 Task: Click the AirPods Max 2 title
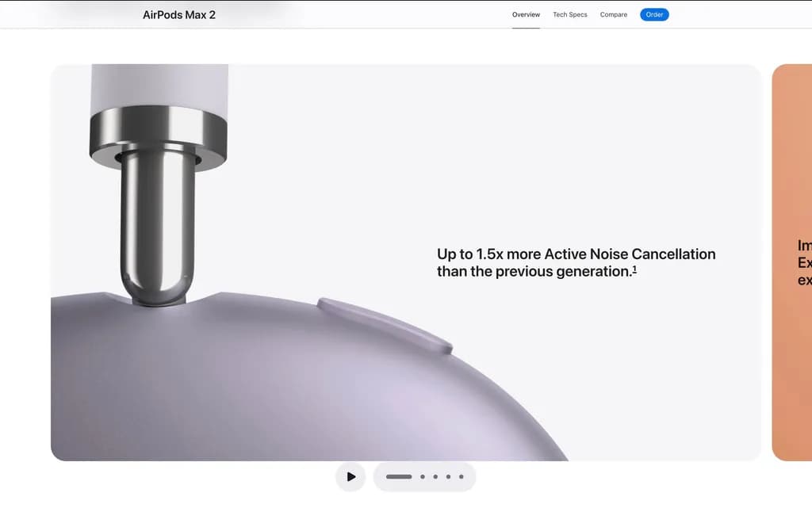pos(178,15)
